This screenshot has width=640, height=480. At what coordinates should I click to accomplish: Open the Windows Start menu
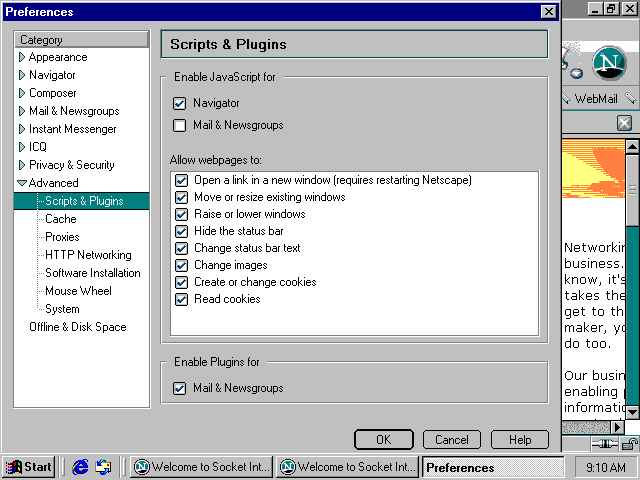click(29, 467)
